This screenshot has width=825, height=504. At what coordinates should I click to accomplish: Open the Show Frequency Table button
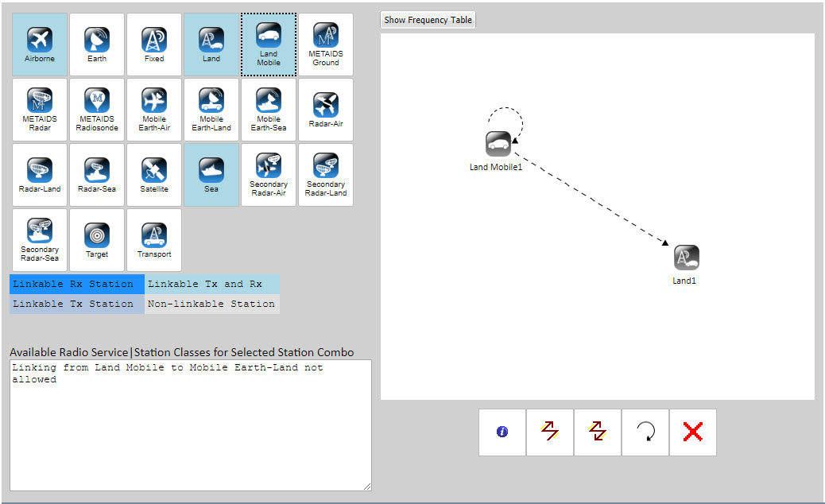428,20
